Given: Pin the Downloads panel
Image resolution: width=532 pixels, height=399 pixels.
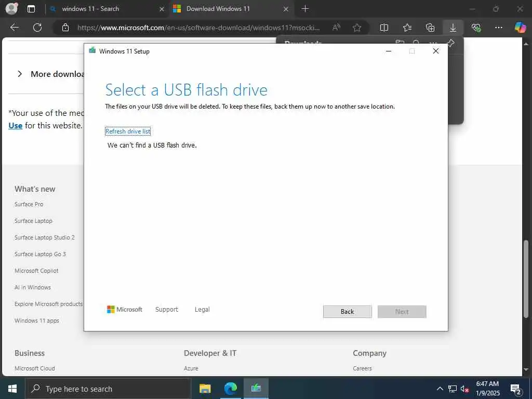Looking at the screenshot, I should [450, 43].
